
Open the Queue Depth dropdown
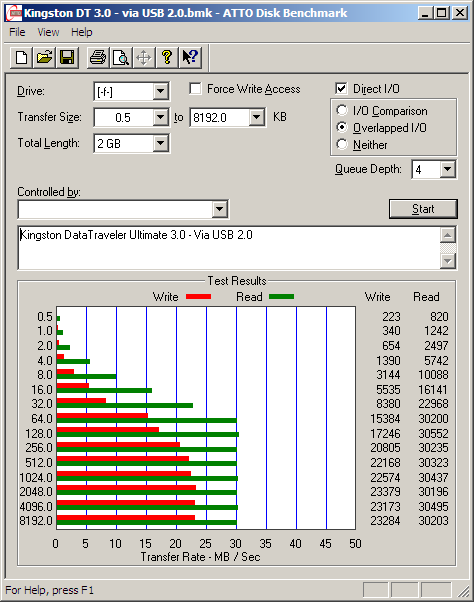(448, 169)
